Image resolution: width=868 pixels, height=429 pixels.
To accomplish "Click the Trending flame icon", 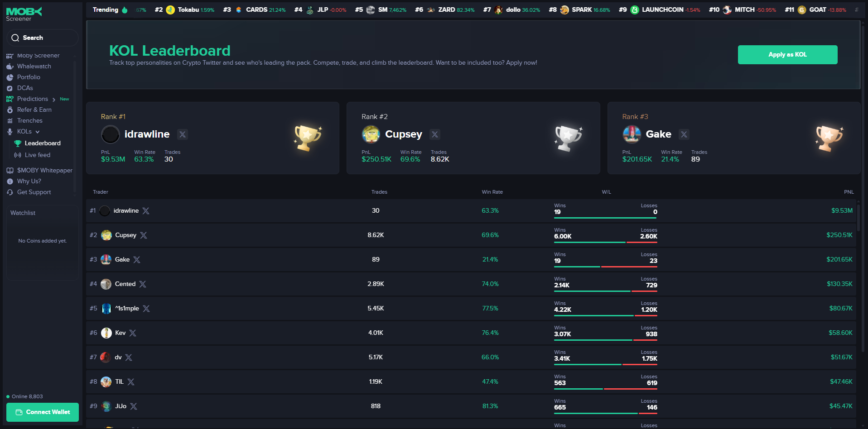I will pos(125,10).
